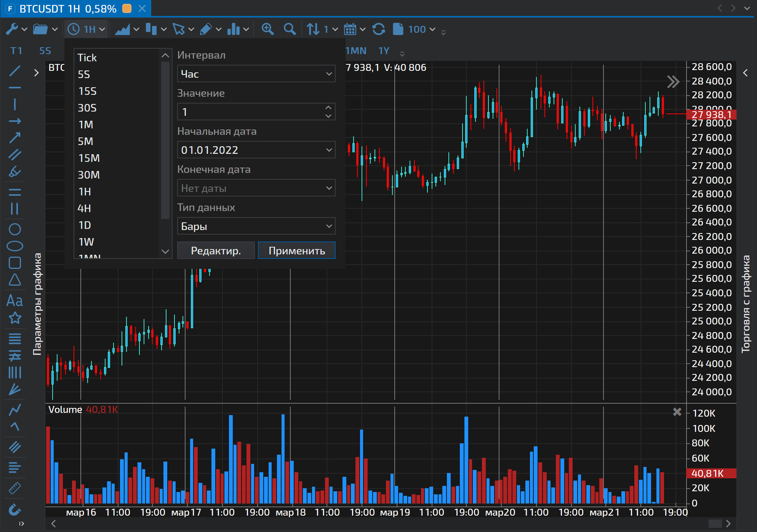Switch to the 1Y timeframe tab

(384, 51)
